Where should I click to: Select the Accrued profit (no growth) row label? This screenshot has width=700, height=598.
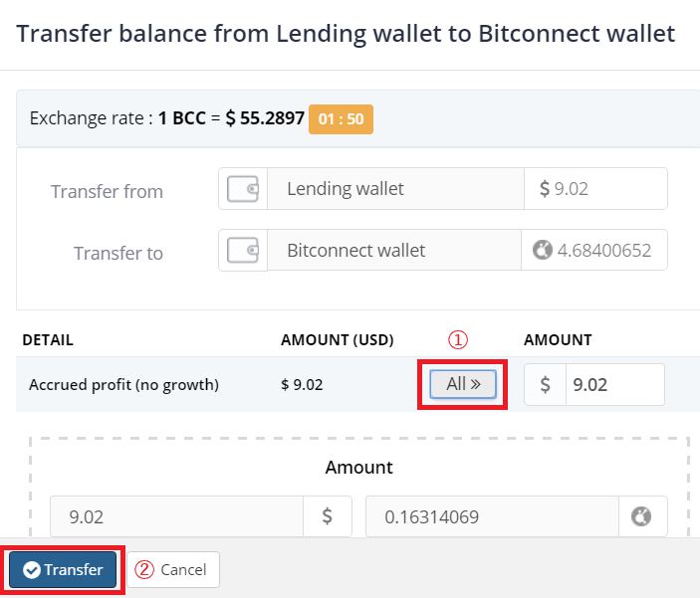124,385
